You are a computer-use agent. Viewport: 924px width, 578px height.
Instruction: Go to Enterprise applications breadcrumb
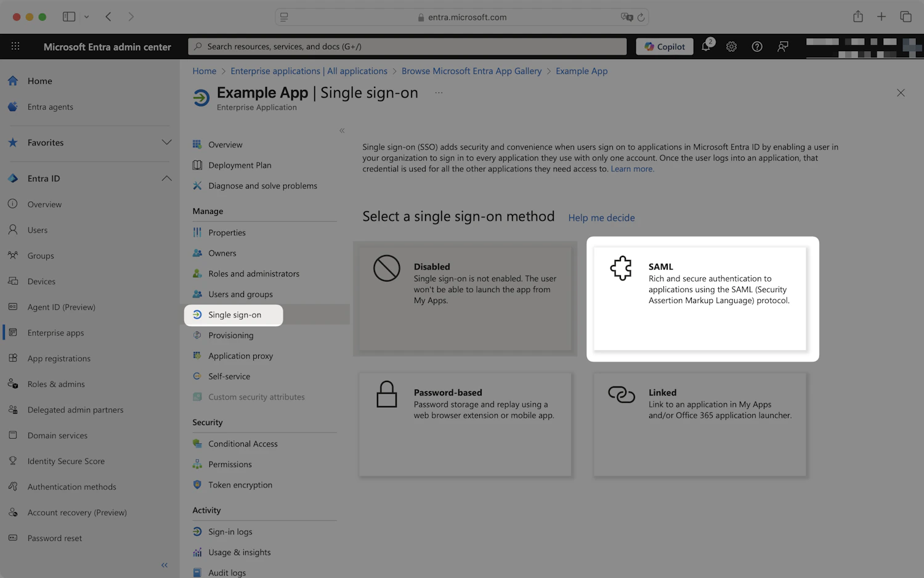coord(309,71)
